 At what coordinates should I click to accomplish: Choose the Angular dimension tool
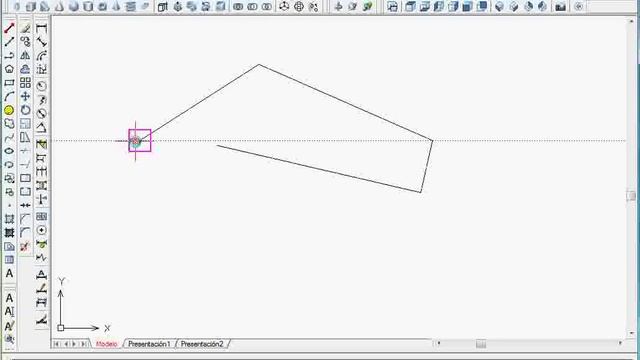pyautogui.click(x=41, y=128)
